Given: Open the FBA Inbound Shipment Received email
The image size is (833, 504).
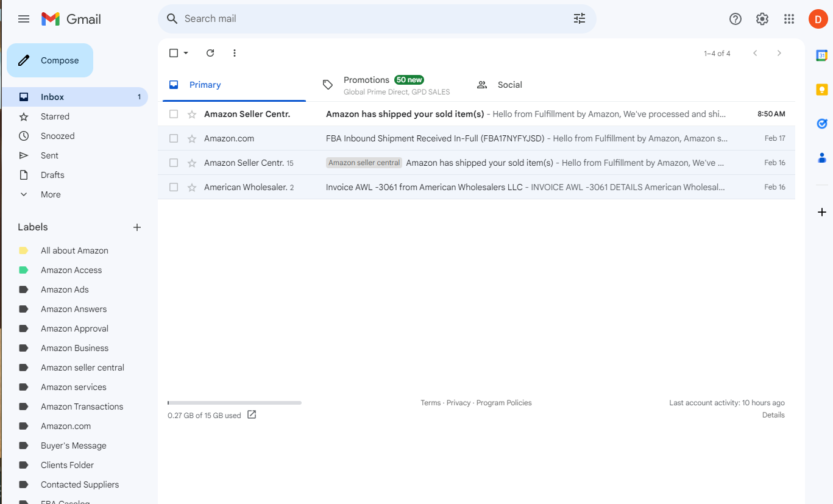Looking at the screenshot, I should coord(477,138).
